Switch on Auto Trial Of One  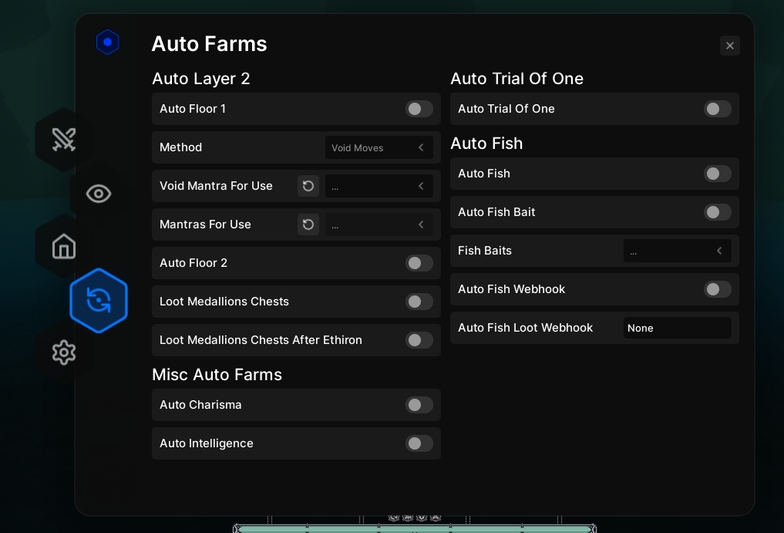718,109
